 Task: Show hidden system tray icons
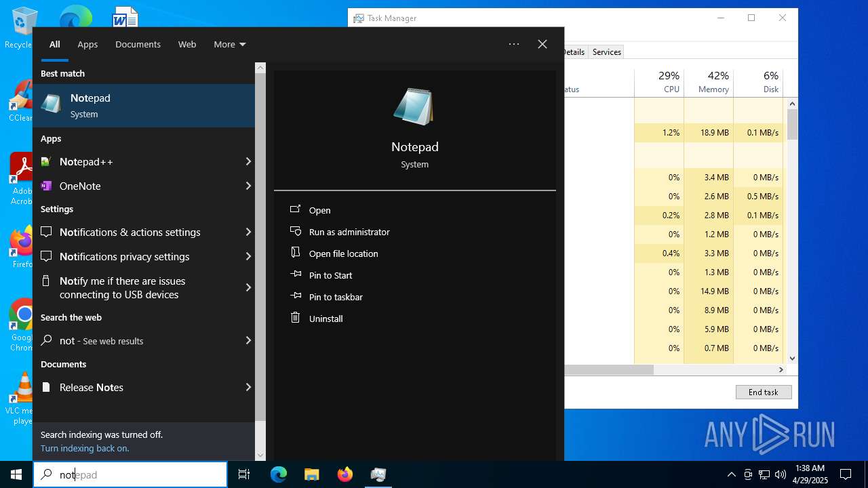click(732, 474)
